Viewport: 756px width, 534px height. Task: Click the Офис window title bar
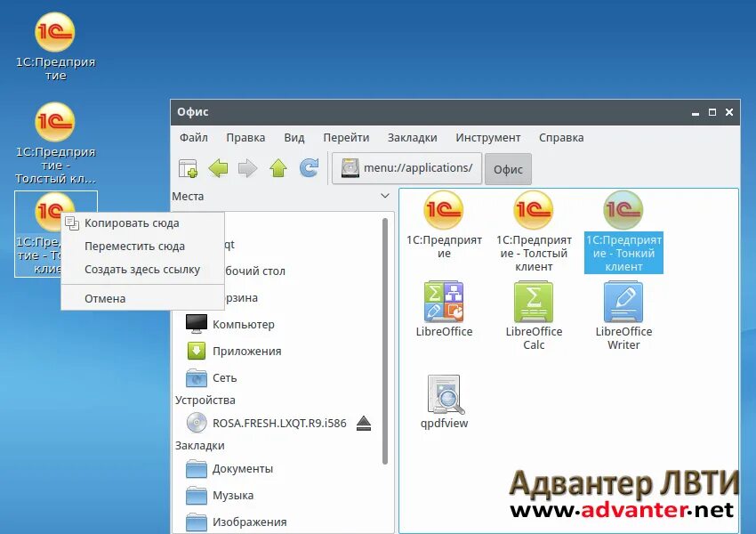455,112
